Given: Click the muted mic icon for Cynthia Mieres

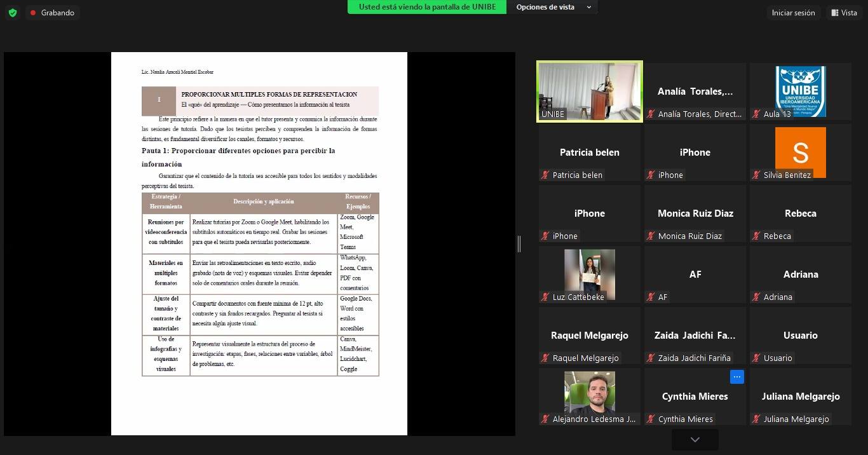Looking at the screenshot, I should pyautogui.click(x=651, y=419).
